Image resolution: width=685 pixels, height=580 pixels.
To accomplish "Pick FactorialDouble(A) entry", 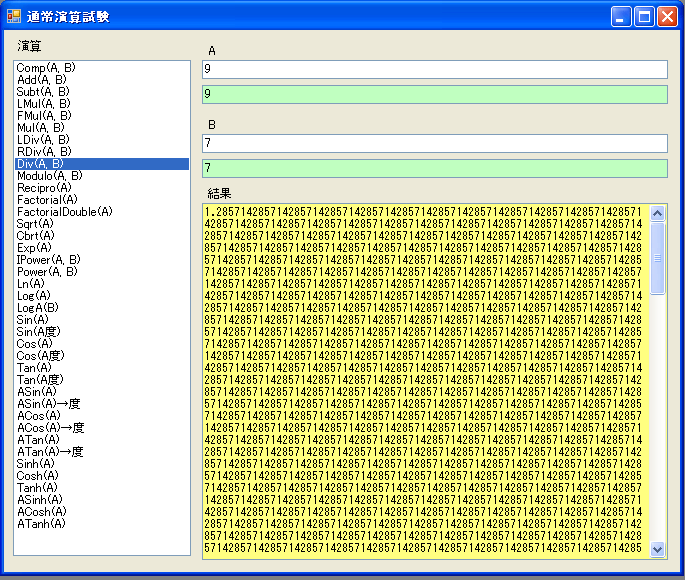I will pyautogui.click(x=102, y=212).
